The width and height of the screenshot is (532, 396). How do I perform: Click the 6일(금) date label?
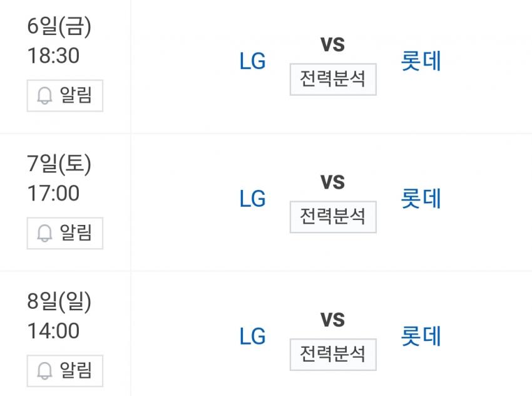point(59,26)
